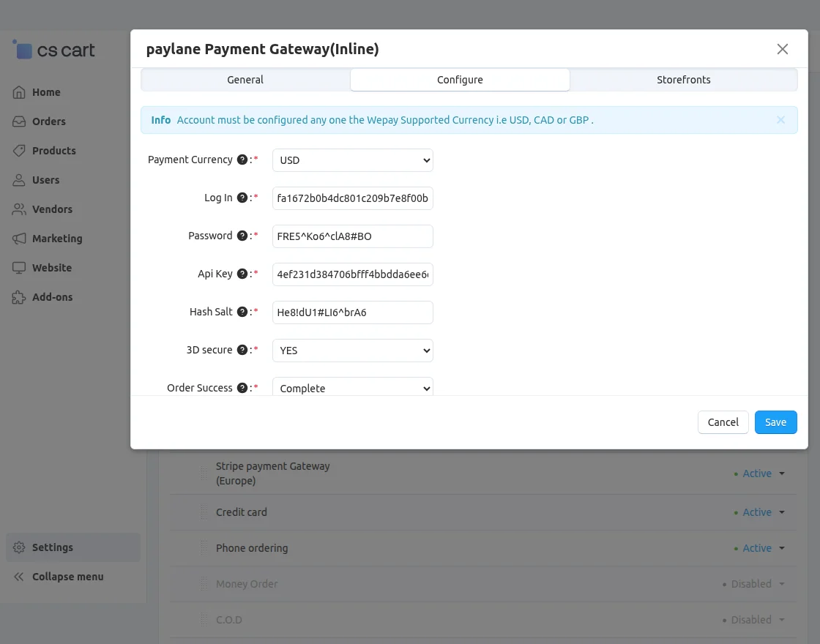The image size is (820, 644).
Task: Grab drag handle of Stripe payment Gateway row
Action: click(204, 473)
